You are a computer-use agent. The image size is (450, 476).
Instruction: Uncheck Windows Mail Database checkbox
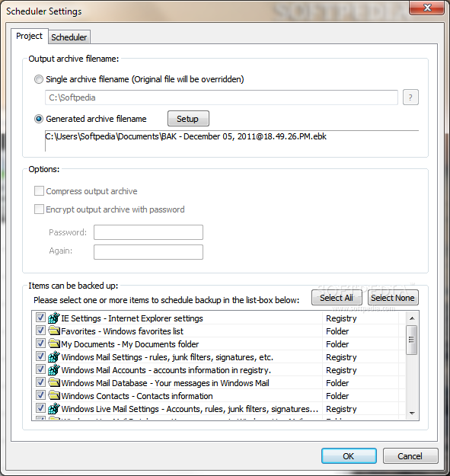coord(40,382)
